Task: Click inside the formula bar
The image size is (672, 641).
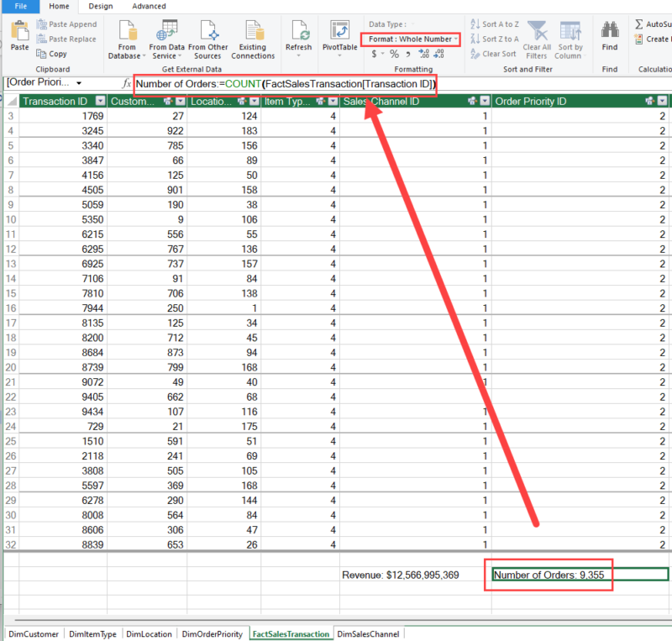Action: tap(252, 85)
